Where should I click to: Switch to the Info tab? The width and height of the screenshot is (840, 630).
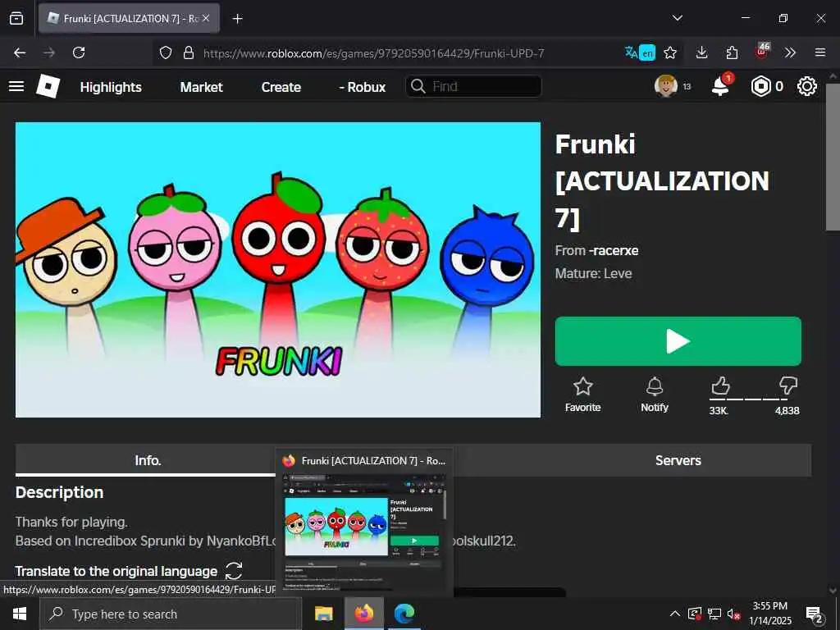[148, 460]
